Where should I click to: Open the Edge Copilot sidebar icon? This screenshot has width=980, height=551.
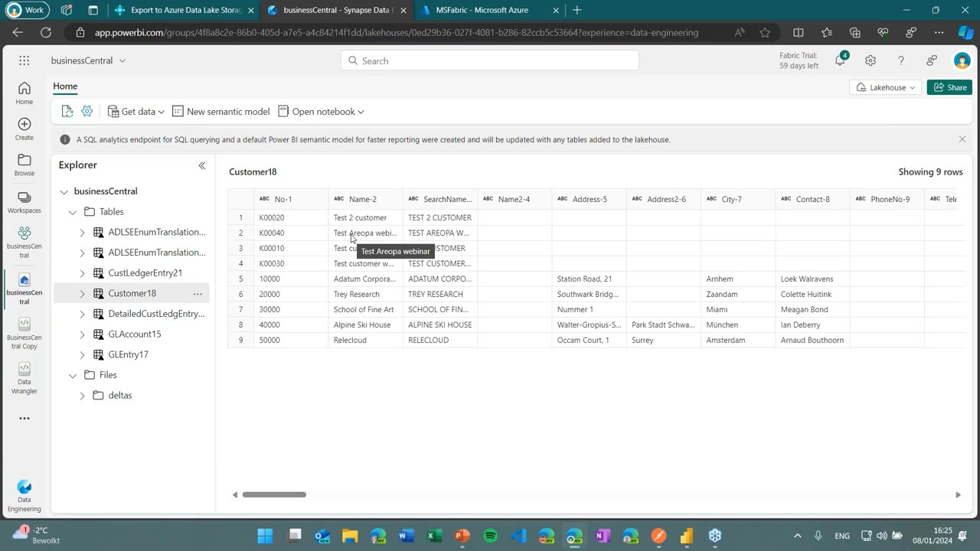tap(966, 33)
